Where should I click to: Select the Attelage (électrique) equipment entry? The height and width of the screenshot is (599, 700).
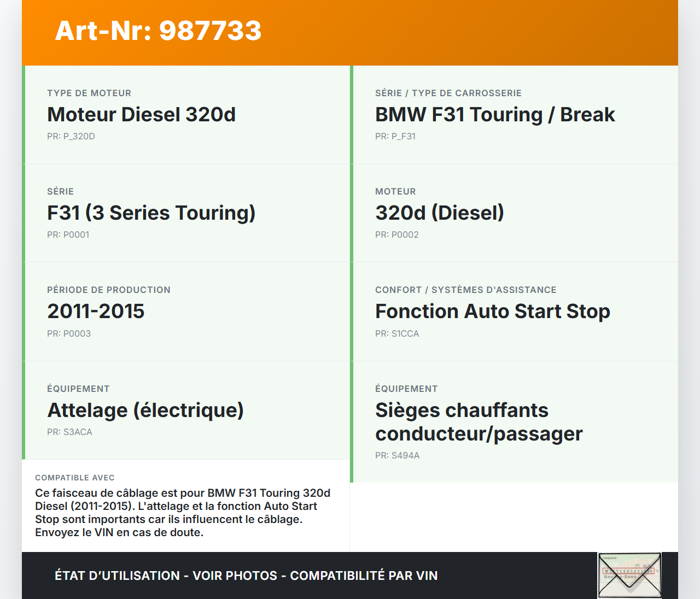(x=145, y=410)
